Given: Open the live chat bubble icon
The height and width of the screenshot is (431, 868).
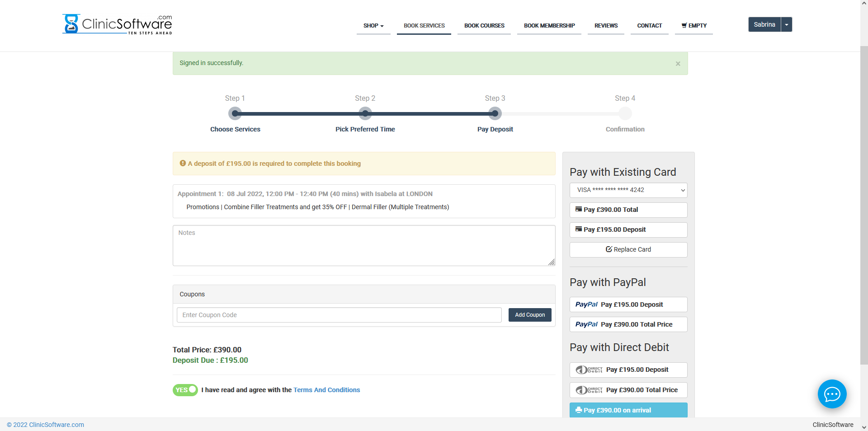Looking at the screenshot, I should (x=832, y=394).
